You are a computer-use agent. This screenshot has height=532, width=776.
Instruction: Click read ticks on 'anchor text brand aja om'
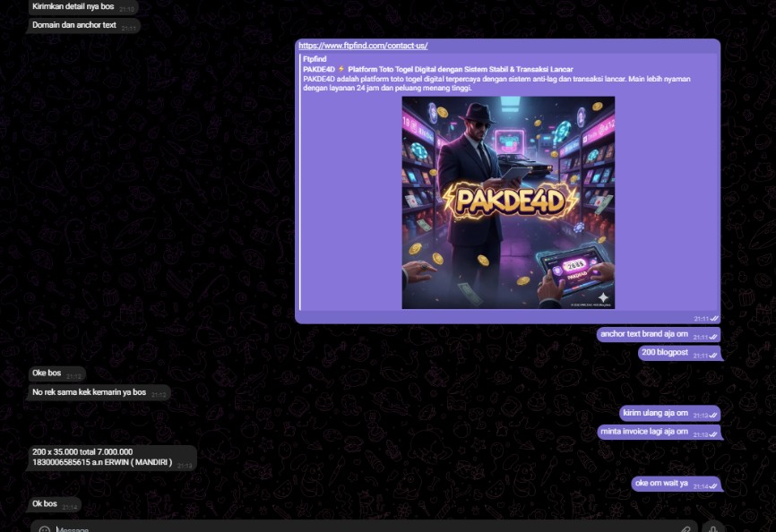713,337
